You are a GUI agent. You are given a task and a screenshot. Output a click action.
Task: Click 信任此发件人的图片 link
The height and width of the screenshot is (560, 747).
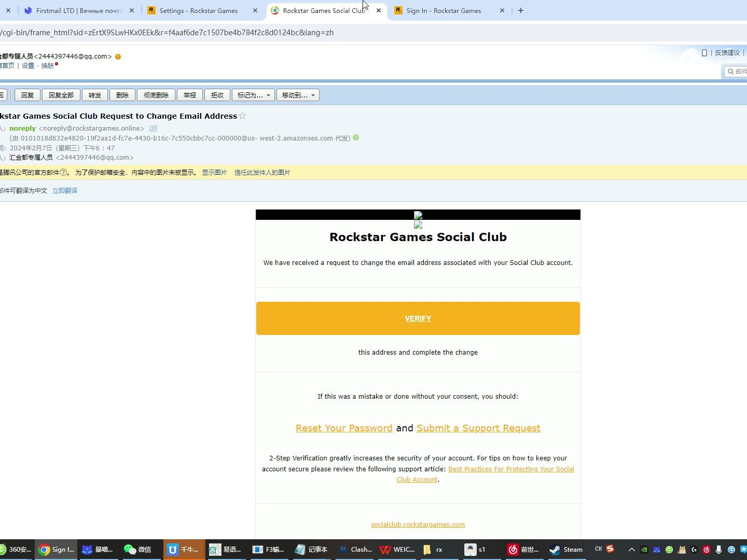(262, 173)
